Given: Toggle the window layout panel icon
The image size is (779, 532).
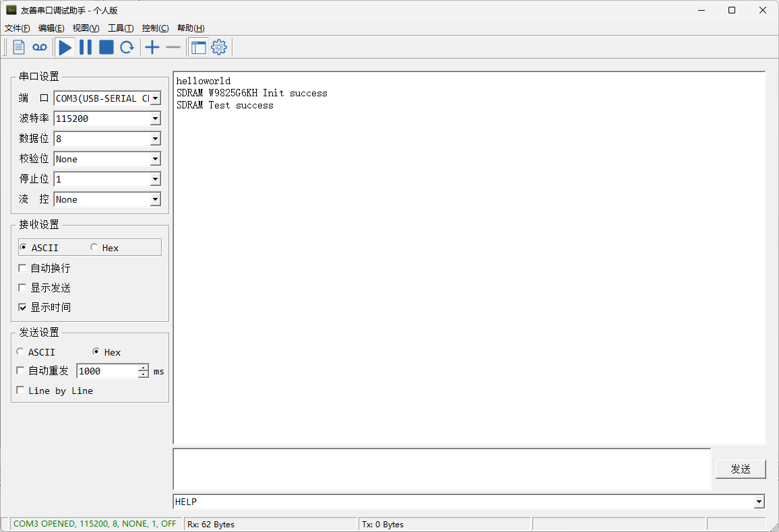Looking at the screenshot, I should pos(199,47).
